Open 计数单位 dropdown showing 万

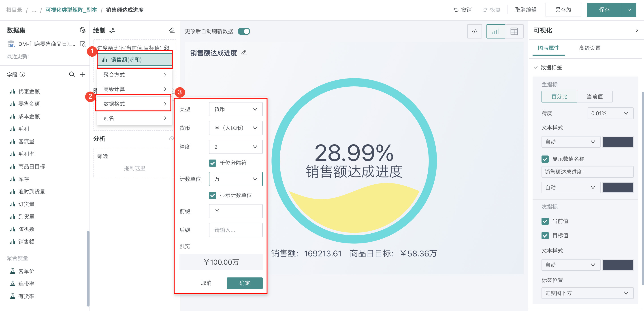(x=235, y=179)
